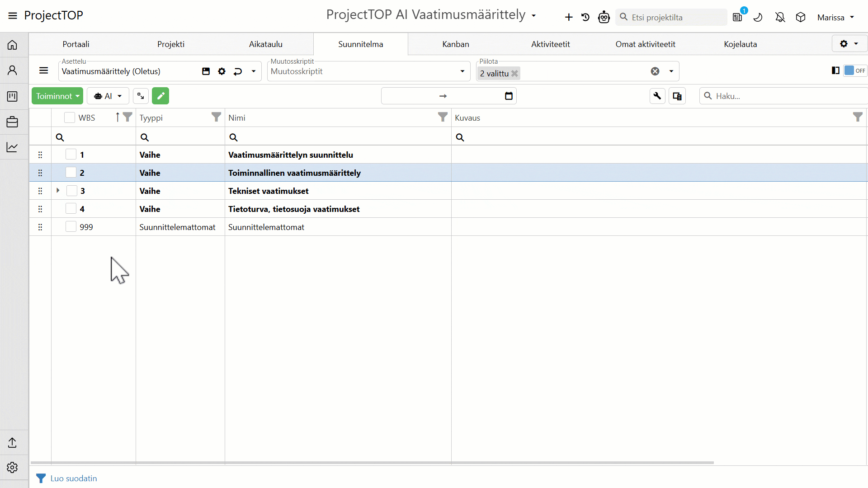Open the Toiminnot dropdown menu
868x488 pixels.
click(x=57, y=96)
